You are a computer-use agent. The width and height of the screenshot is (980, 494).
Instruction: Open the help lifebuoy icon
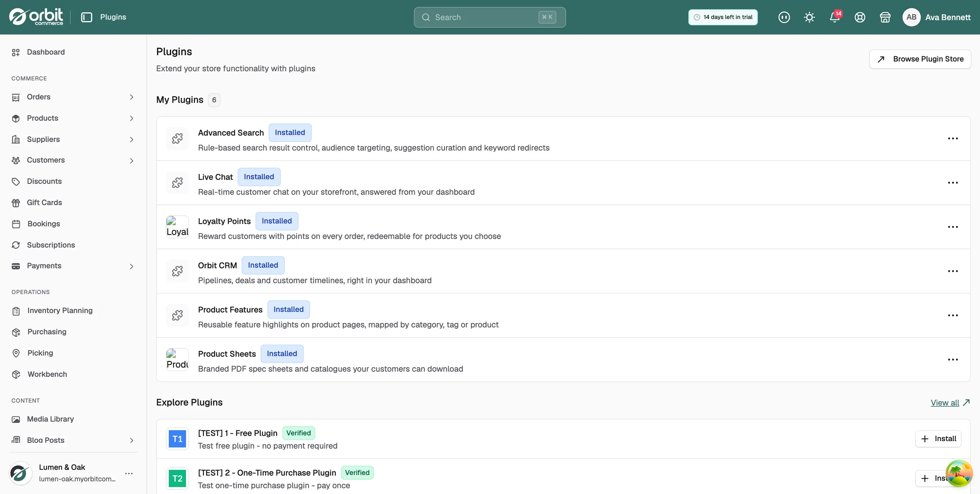coord(860,17)
